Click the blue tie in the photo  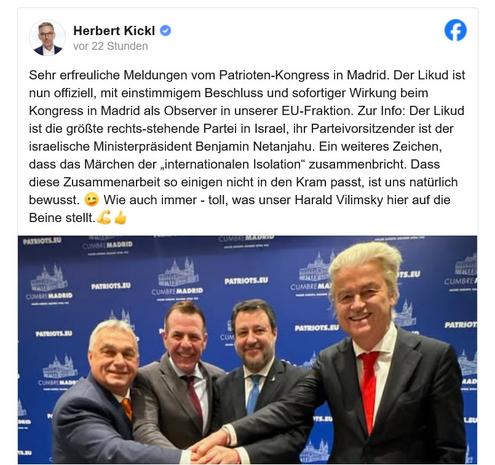pyautogui.click(x=254, y=393)
